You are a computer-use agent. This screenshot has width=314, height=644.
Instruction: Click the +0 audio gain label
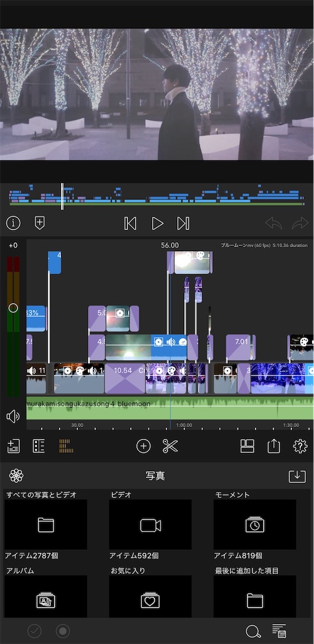coord(13,246)
